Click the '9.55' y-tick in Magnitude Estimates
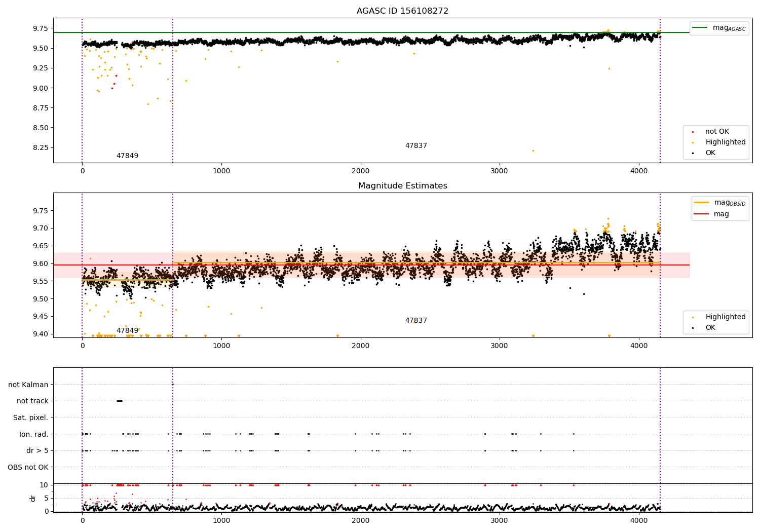 pos(40,281)
